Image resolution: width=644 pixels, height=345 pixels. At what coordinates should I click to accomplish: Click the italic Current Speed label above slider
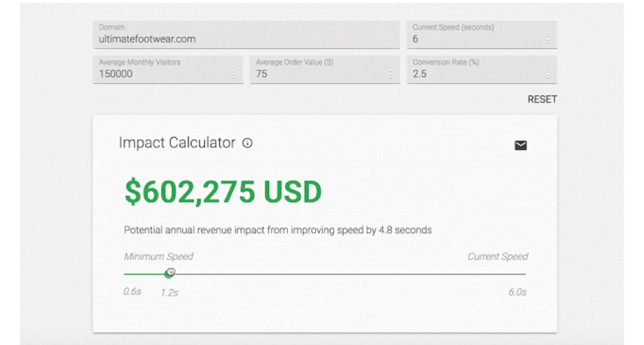pyautogui.click(x=498, y=256)
